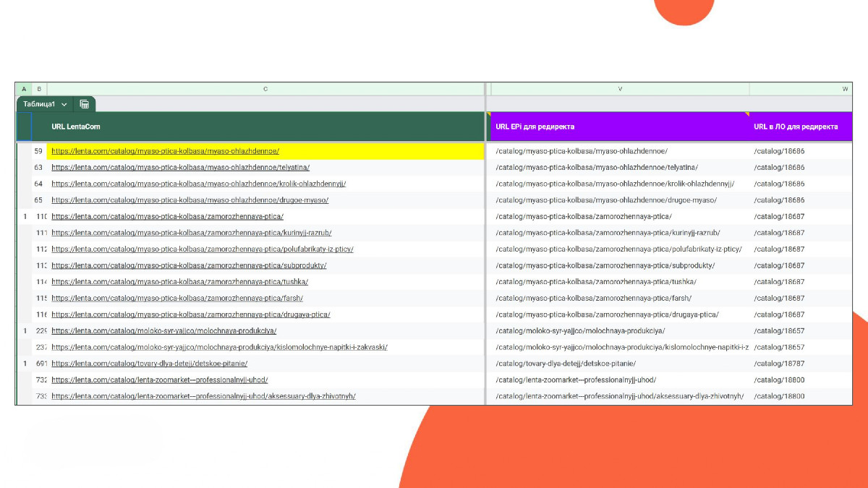
Task: Select URL EPi cell ending molochnaya-produkciya/
Action: 620,331
